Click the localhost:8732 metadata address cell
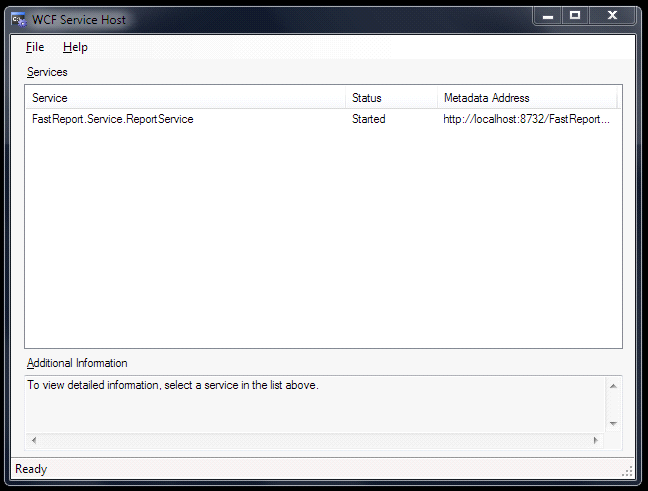 [526, 119]
